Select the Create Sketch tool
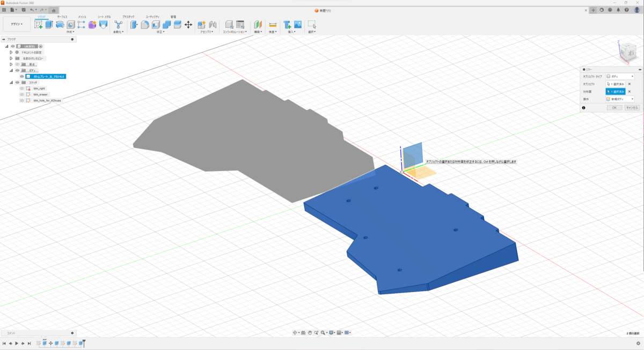Screen dimensions: 644x350 (x=39, y=25)
